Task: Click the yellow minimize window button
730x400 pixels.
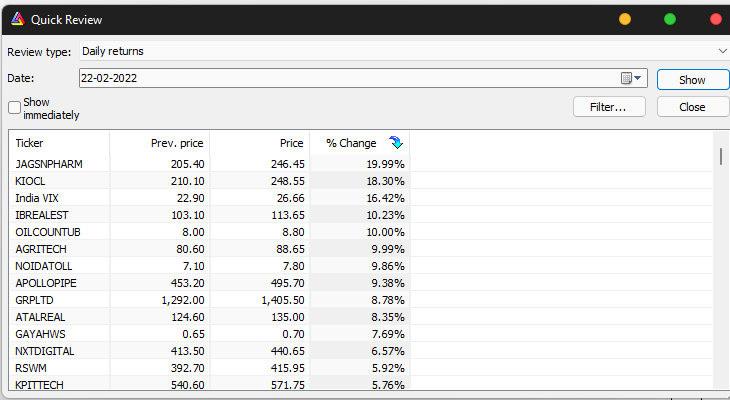Action: click(625, 19)
